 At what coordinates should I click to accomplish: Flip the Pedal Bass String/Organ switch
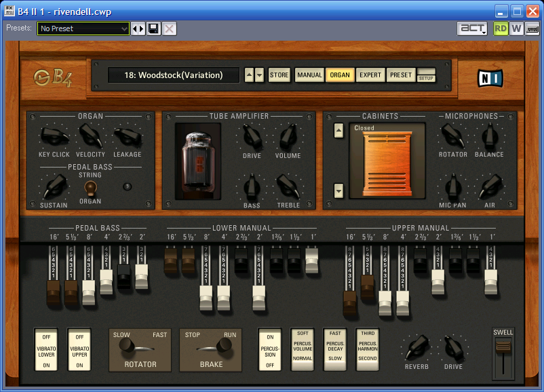[x=90, y=188]
